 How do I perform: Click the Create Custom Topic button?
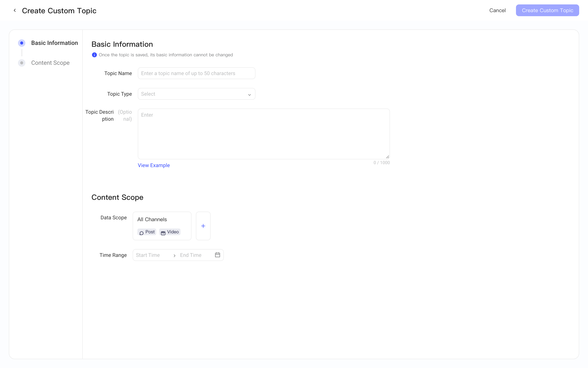[547, 10]
